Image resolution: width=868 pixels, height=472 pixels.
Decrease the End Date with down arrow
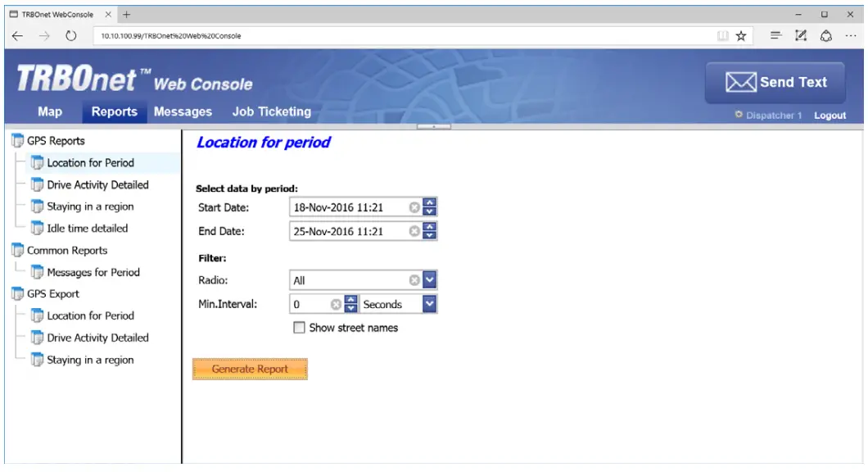pyautogui.click(x=430, y=235)
